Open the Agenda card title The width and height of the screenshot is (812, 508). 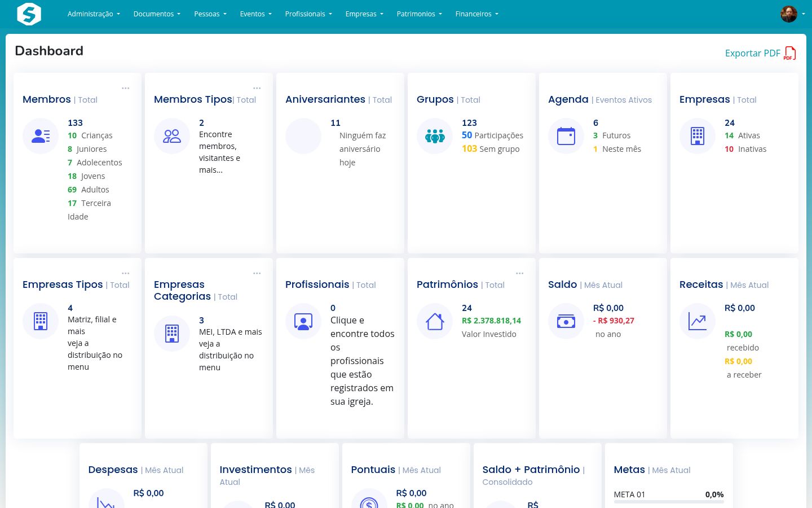[x=568, y=99]
